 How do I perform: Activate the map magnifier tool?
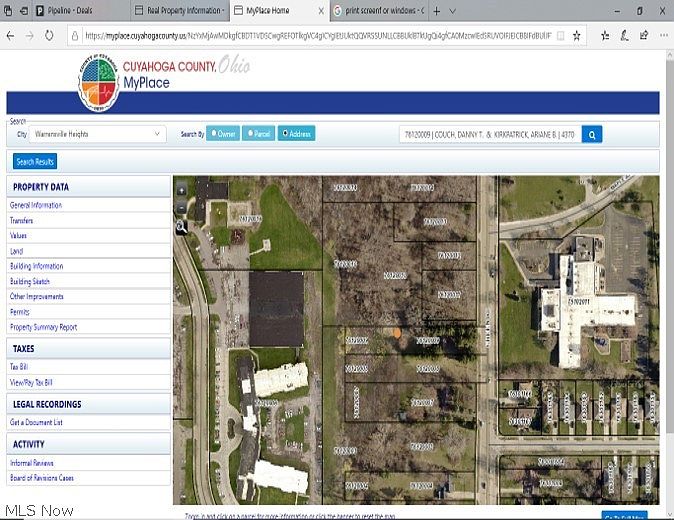181,227
